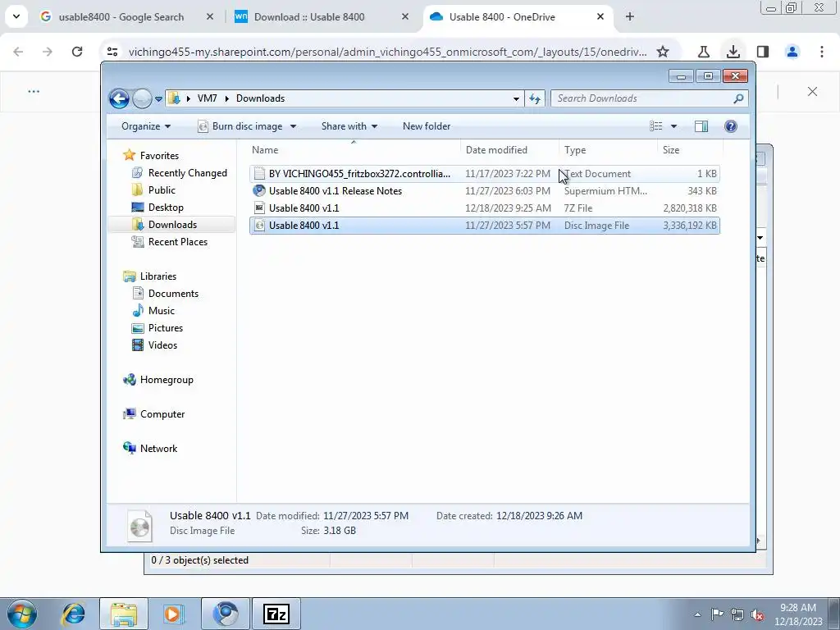The image size is (840, 630).
Task: Open the Pictures library
Action: coord(166,327)
